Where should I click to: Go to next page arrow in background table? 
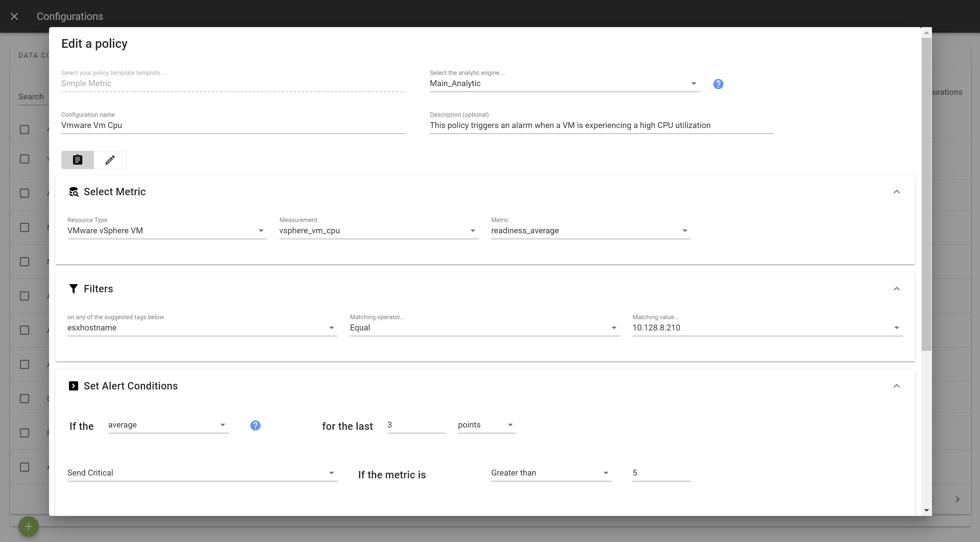point(958,499)
